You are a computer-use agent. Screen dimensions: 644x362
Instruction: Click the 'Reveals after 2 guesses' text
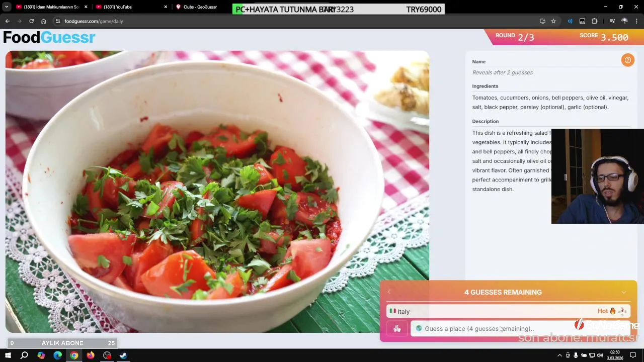[x=502, y=72]
